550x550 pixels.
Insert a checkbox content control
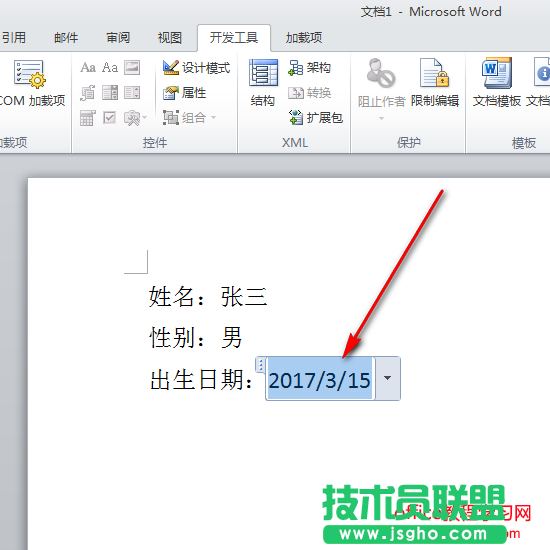pos(110,118)
